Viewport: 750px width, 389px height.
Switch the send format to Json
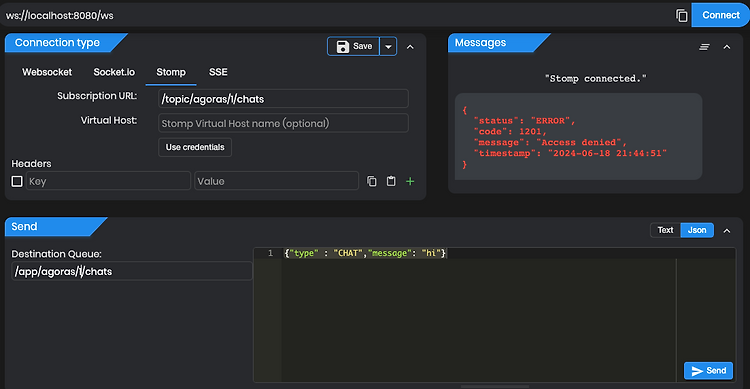click(697, 230)
